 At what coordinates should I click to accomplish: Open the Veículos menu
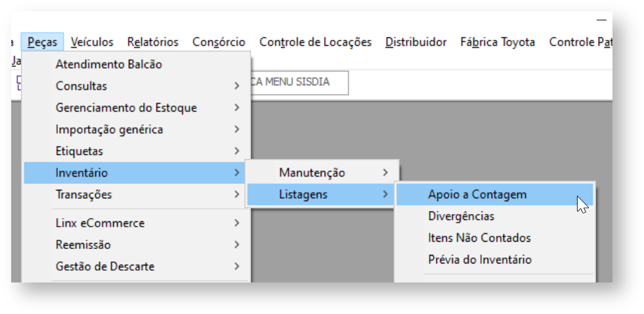tap(91, 42)
